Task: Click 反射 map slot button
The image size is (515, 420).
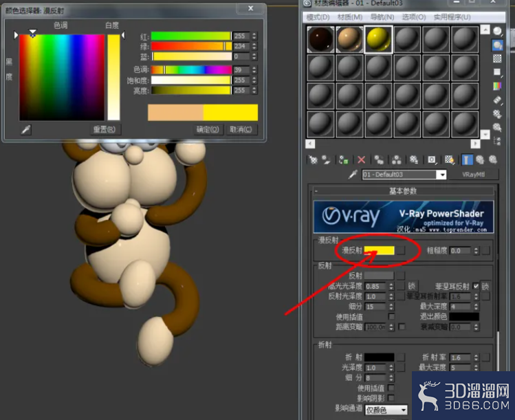Action: click(x=400, y=276)
